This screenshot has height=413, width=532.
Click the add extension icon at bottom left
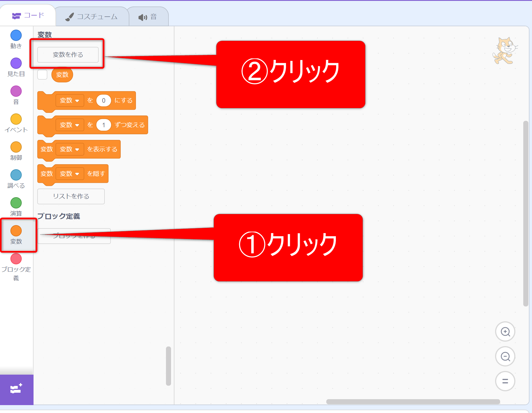[16, 389]
